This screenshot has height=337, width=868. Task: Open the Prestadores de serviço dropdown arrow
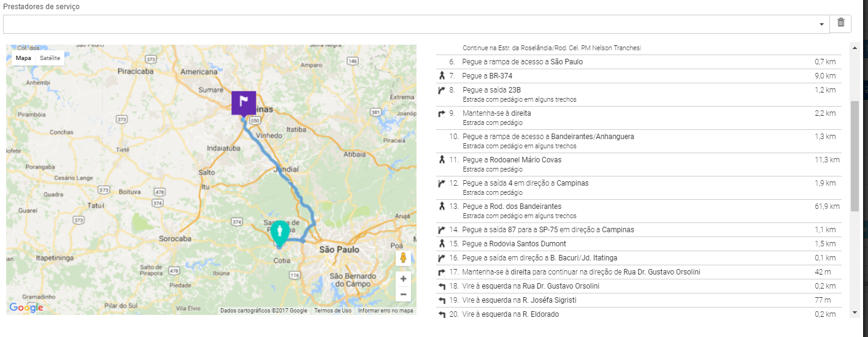click(x=822, y=25)
